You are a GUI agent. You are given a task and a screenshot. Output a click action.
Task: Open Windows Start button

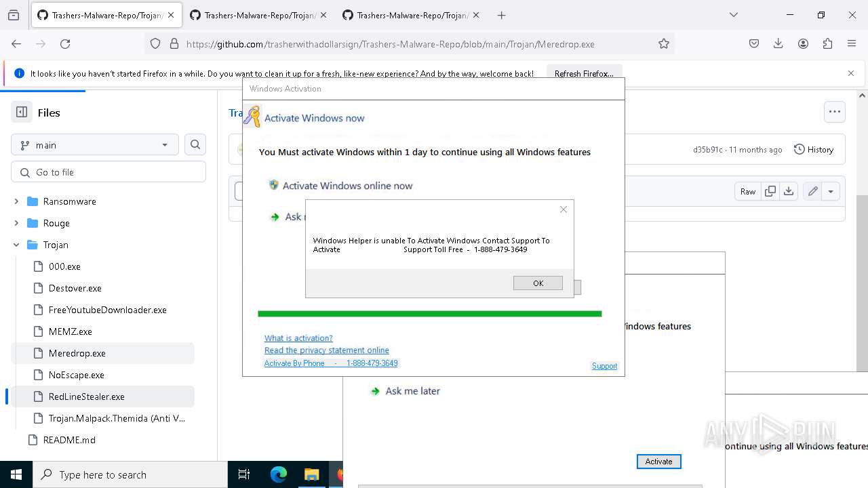tap(16, 474)
